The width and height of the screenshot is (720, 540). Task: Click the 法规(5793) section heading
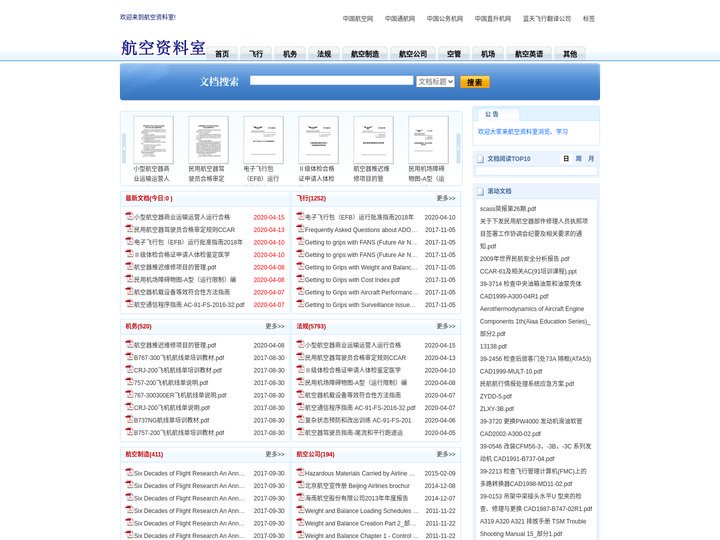[x=311, y=326]
